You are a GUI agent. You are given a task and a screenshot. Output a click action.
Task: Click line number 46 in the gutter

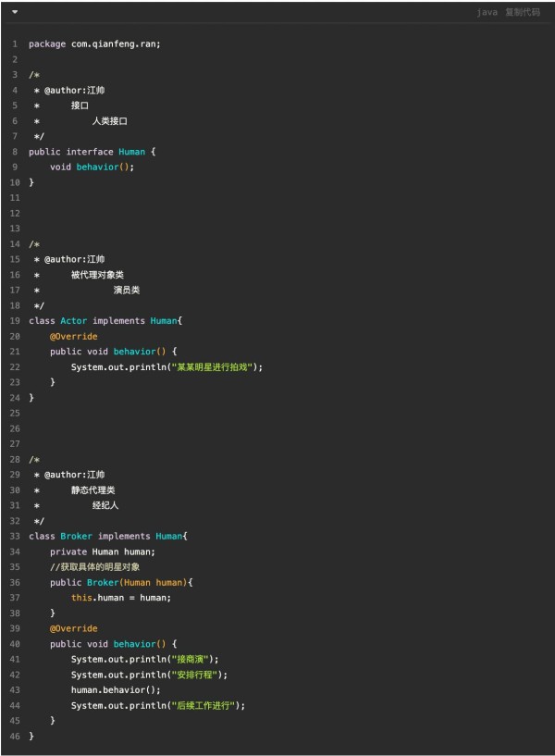click(x=15, y=737)
